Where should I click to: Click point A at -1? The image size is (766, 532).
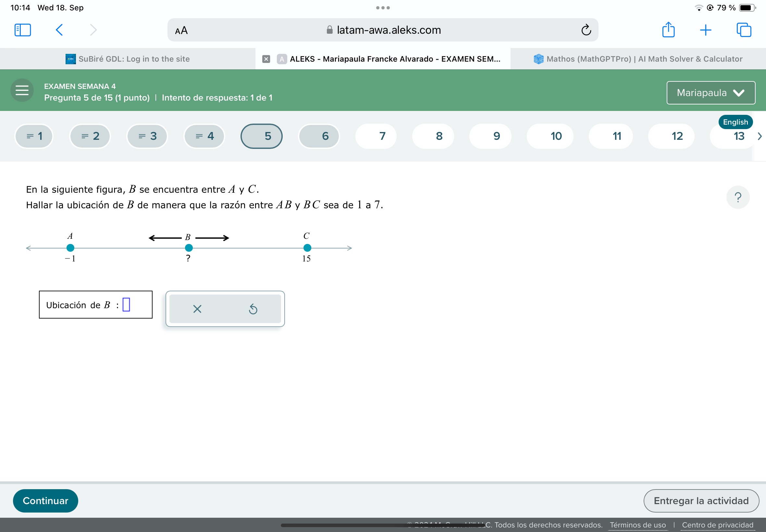[x=70, y=248]
